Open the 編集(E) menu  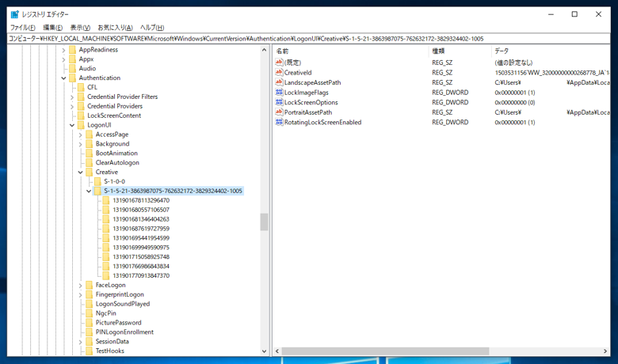53,28
